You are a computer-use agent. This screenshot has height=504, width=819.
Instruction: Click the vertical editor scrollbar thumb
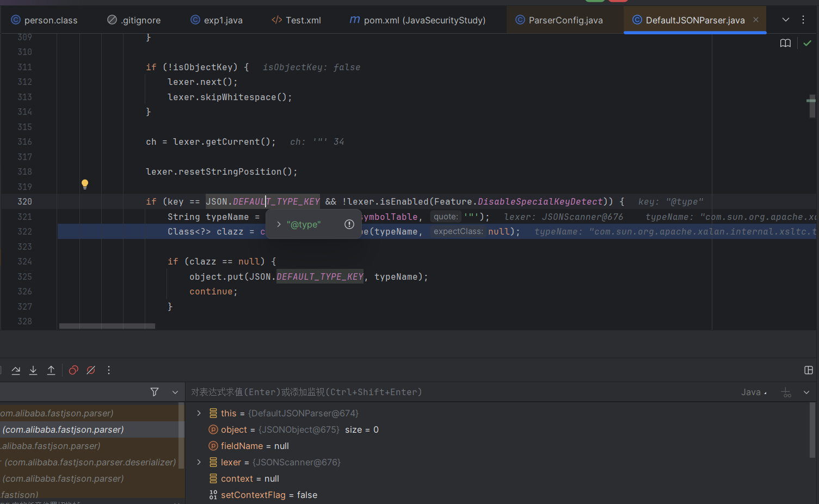click(812, 106)
